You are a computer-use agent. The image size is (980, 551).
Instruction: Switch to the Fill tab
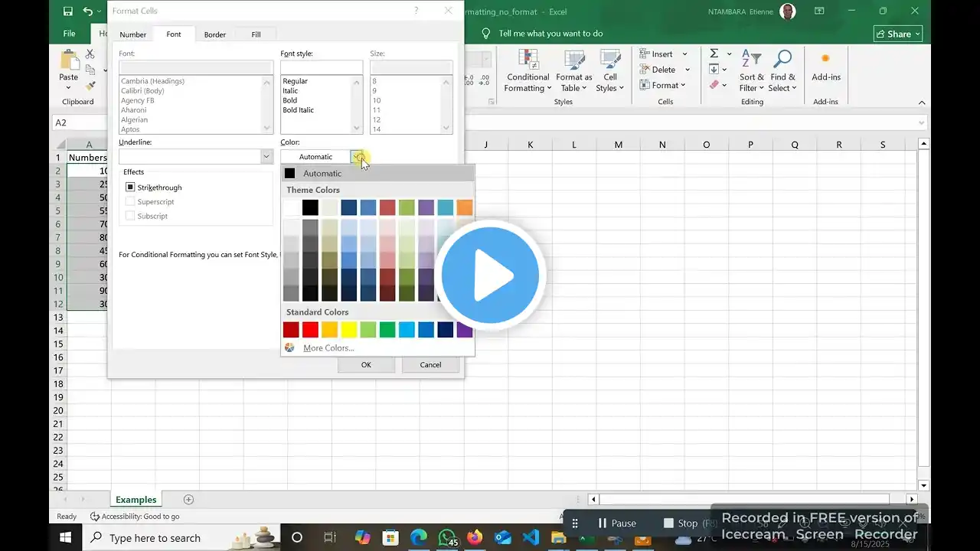256,34
